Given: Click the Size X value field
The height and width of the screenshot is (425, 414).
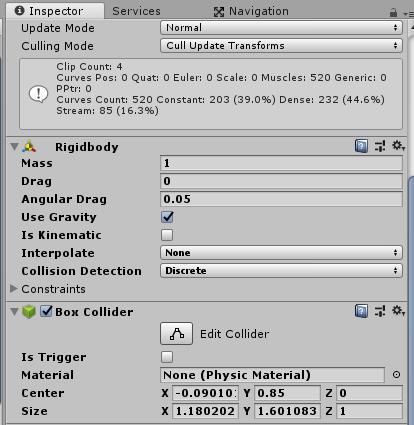Looking at the screenshot, I should [x=205, y=411].
